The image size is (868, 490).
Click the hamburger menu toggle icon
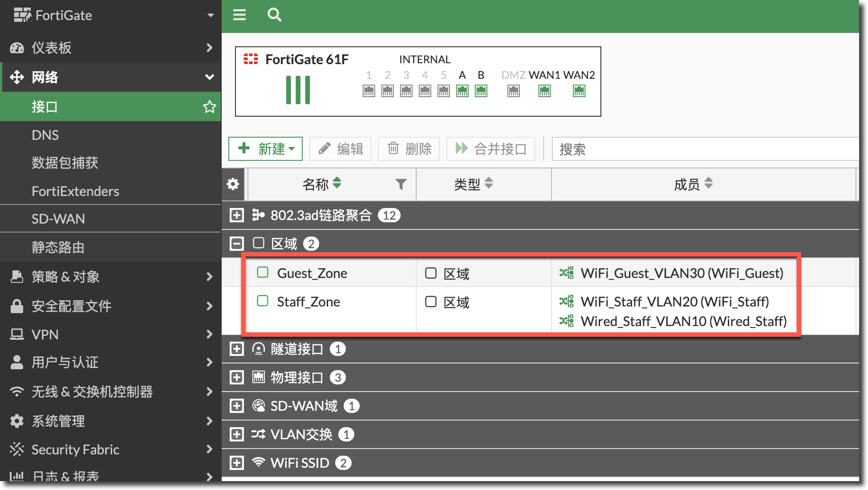click(x=239, y=15)
